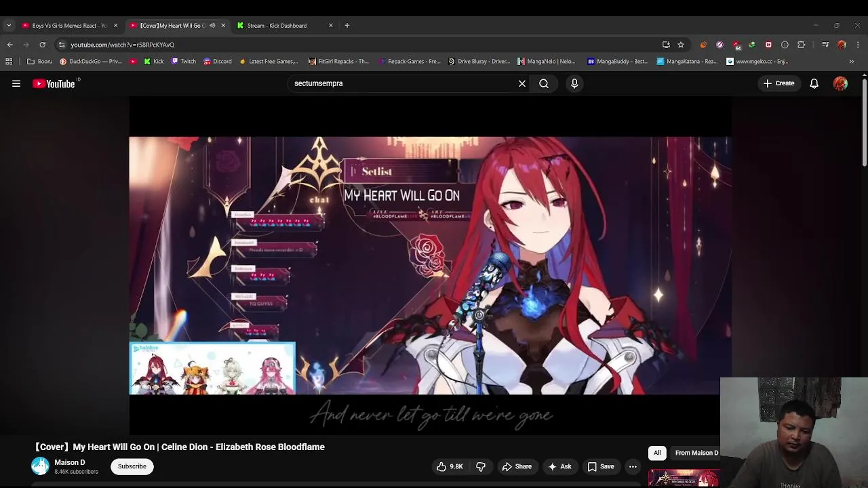868x488 pixels.
Task: Open the Chrome extensions puzzle icon
Action: point(801,45)
